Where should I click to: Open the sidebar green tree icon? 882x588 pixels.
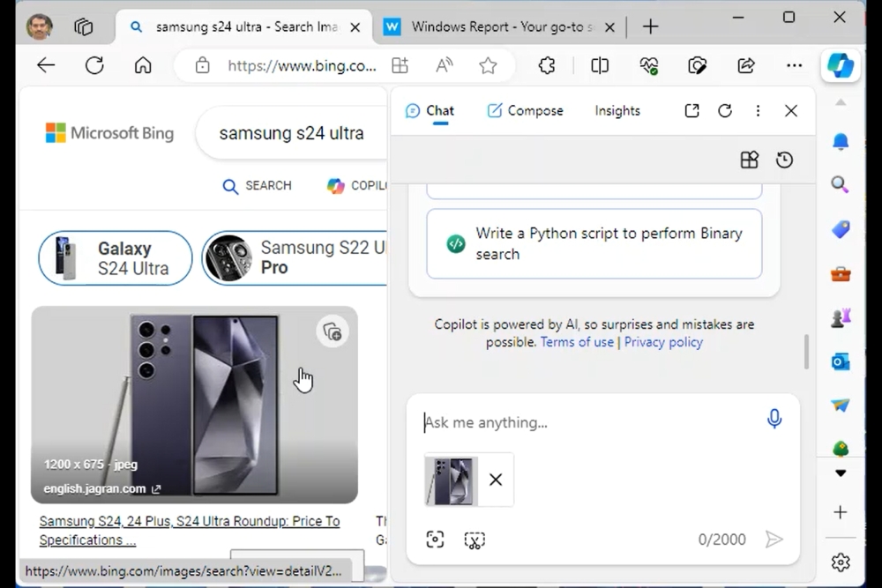(x=841, y=449)
